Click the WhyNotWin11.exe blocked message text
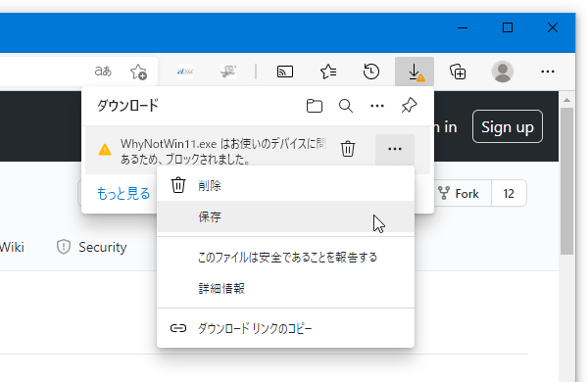This screenshot has height=382, width=588. [x=223, y=152]
